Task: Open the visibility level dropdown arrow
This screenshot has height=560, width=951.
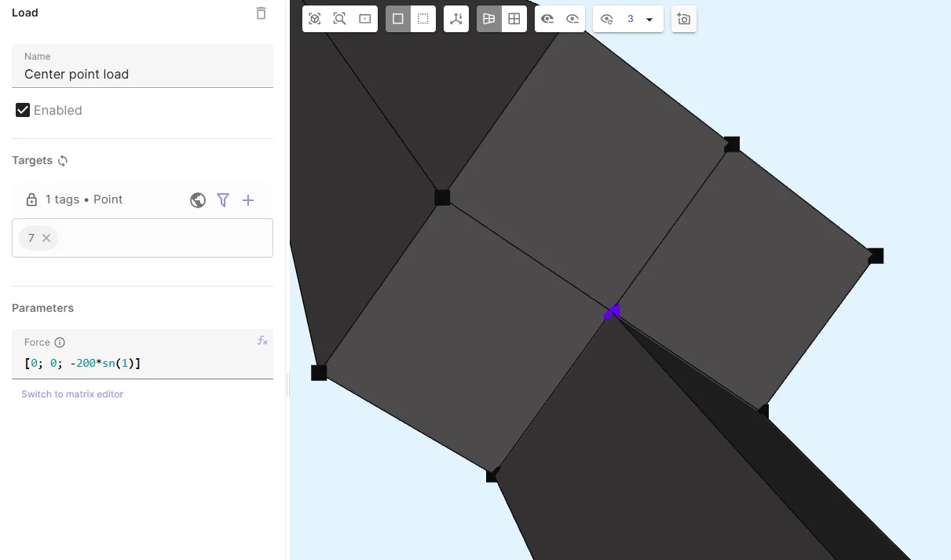Action: pos(649,20)
